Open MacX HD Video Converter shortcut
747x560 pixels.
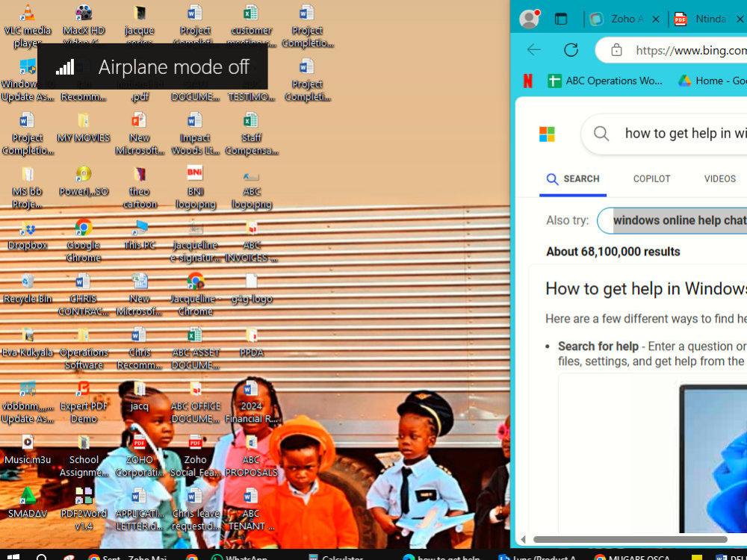[x=84, y=25]
